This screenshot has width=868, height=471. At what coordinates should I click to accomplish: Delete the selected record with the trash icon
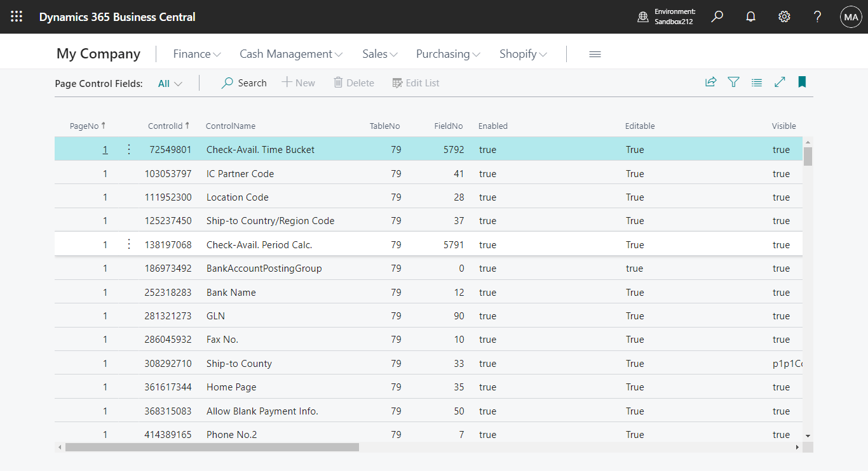(x=353, y=83)
